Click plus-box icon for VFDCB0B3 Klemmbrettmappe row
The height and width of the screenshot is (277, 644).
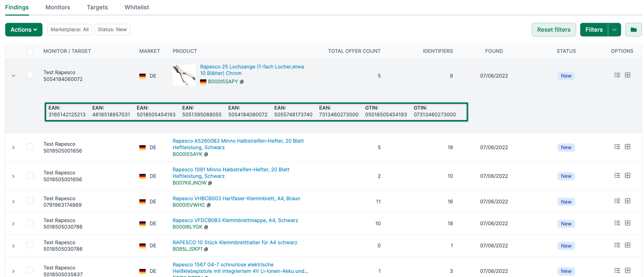click(628, 223)
